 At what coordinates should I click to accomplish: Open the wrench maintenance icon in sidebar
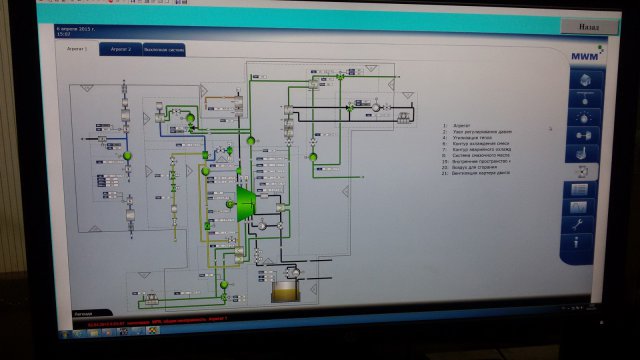[x=577, y=224]
